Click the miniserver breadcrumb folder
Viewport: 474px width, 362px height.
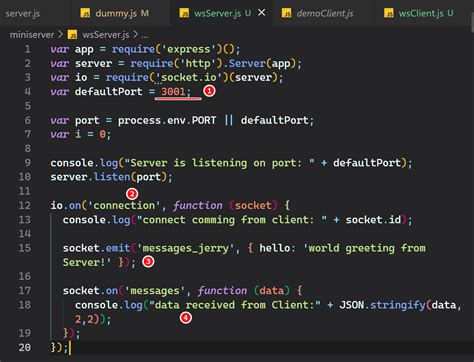click(x=32, y=35)
